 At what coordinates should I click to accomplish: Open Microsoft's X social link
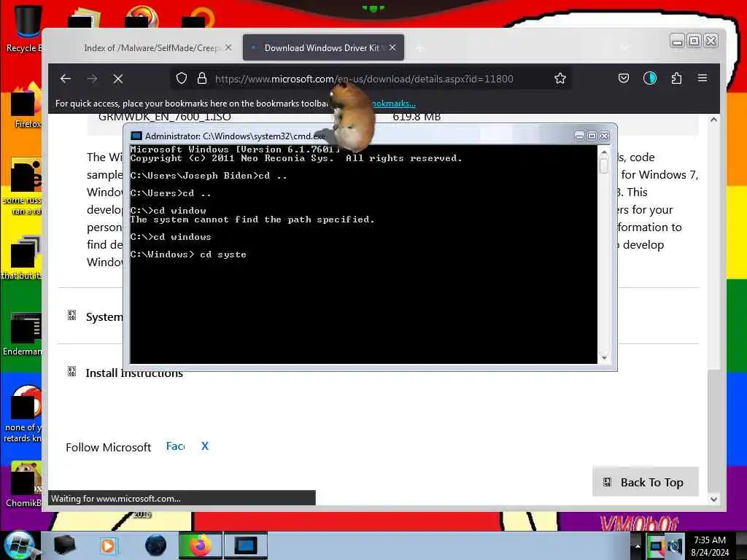click(x=205, y=446)
